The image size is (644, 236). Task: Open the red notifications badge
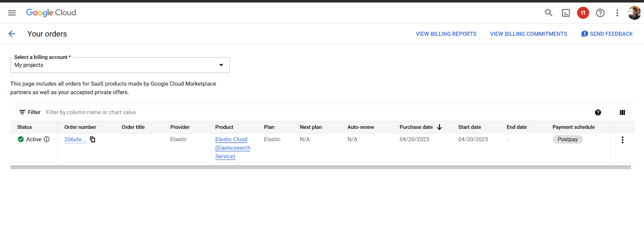click(583, 13)
